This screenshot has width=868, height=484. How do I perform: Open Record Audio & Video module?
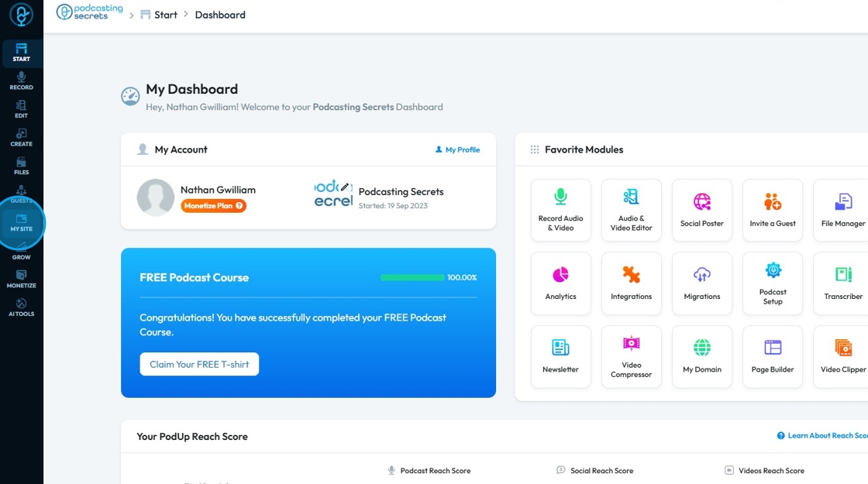tap(561, 210)
